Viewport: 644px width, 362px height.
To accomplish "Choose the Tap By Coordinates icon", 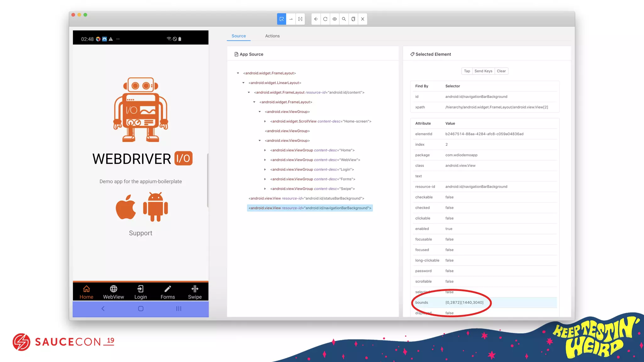I will point(300,19).
